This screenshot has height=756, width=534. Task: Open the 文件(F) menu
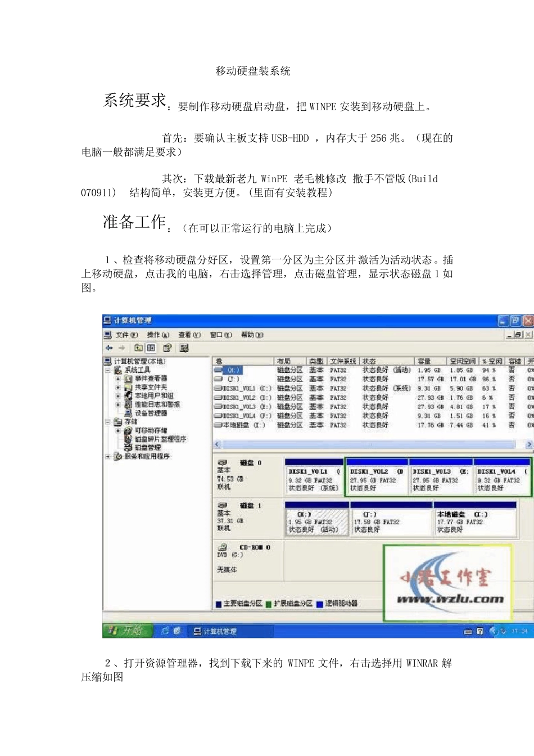(126, 335)
